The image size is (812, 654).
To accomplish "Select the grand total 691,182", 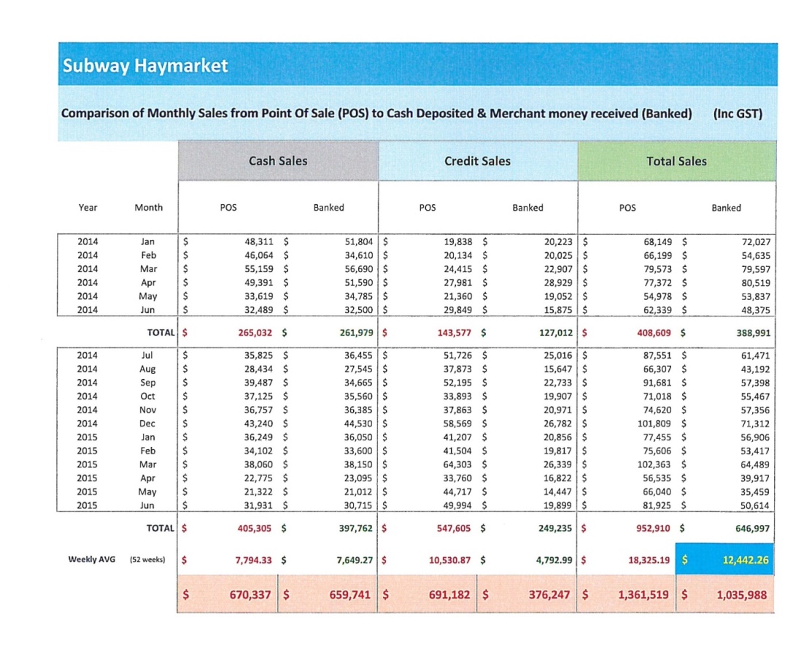I will [x=449, y=595].
